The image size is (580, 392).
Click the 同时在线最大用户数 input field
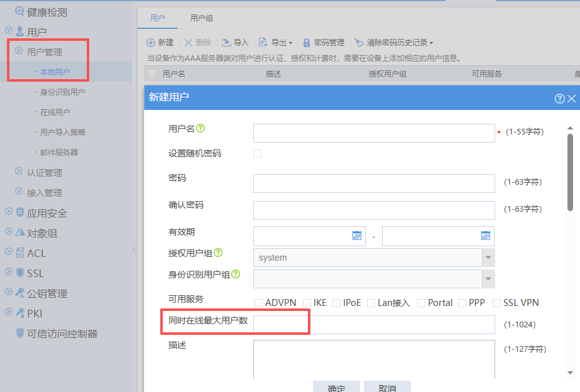coord(374,325)
